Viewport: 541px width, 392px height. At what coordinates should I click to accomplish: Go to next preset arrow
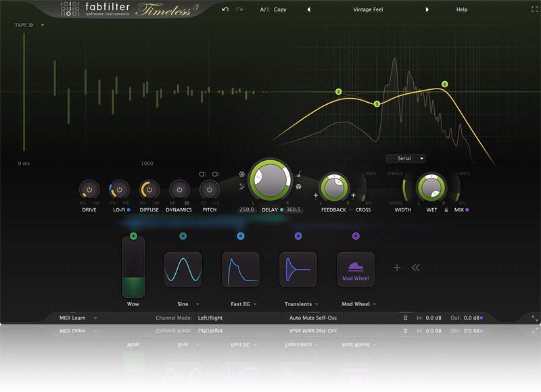(x=427, y=9)
